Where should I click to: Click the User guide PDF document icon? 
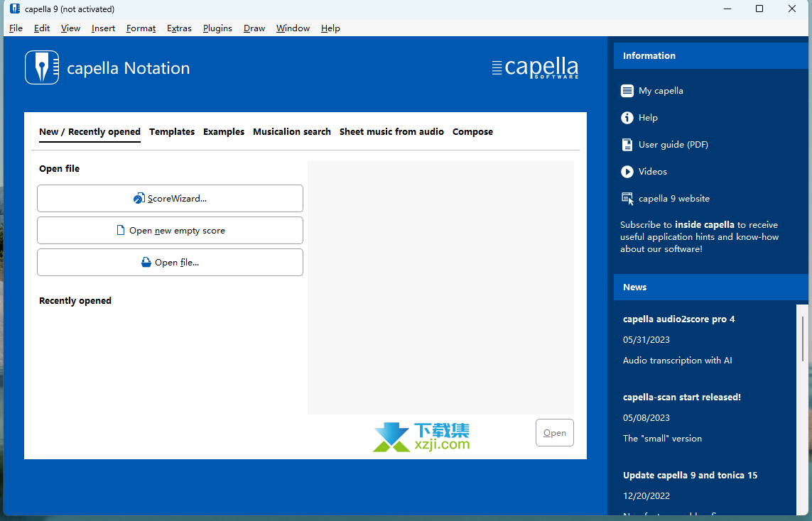(x=627, y=145)
